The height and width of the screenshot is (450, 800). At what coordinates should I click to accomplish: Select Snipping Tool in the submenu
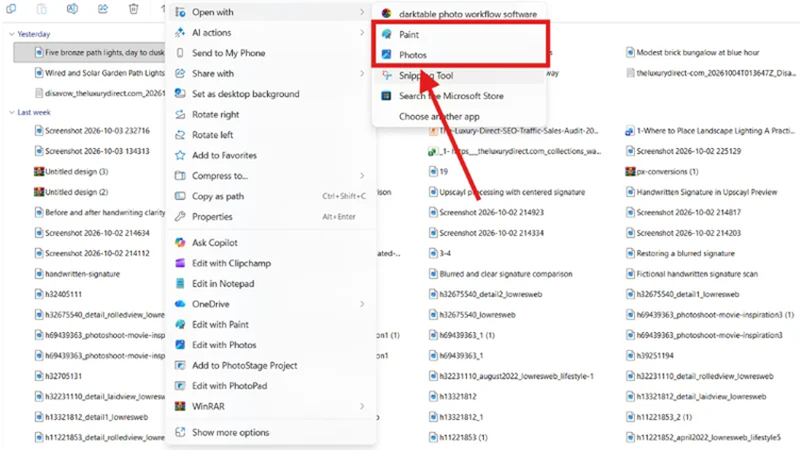[x=459, y=76]
